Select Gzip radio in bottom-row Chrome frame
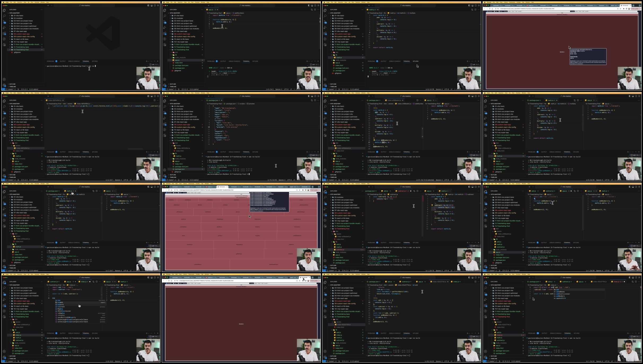Screen dimensions: 643x364 tap(174, 283)
